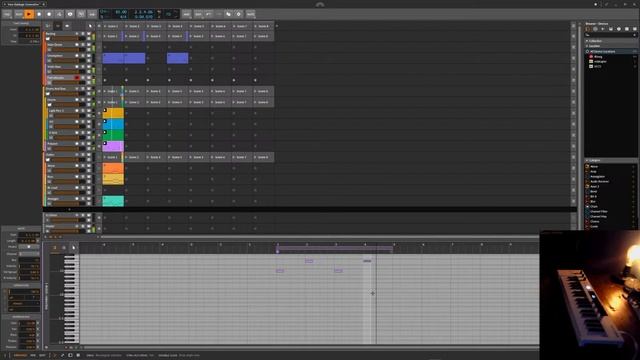The height and width of the screenshot is (360, 640).
Task: Click the first icon tab of the browser panel
Action: (588, 29)
